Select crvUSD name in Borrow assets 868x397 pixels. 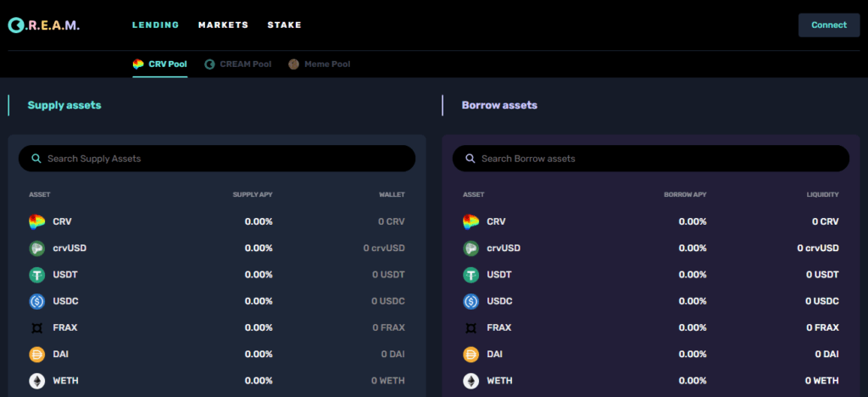[x=504, y=248]
